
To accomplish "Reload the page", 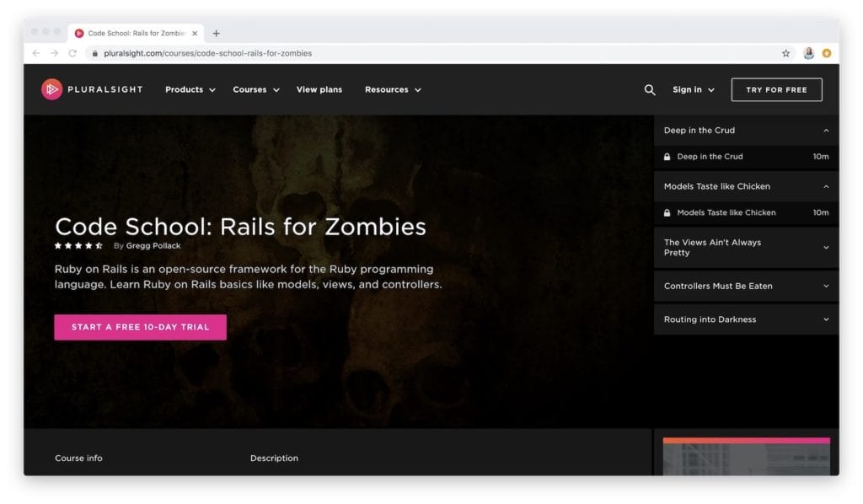I will [72, 53].
